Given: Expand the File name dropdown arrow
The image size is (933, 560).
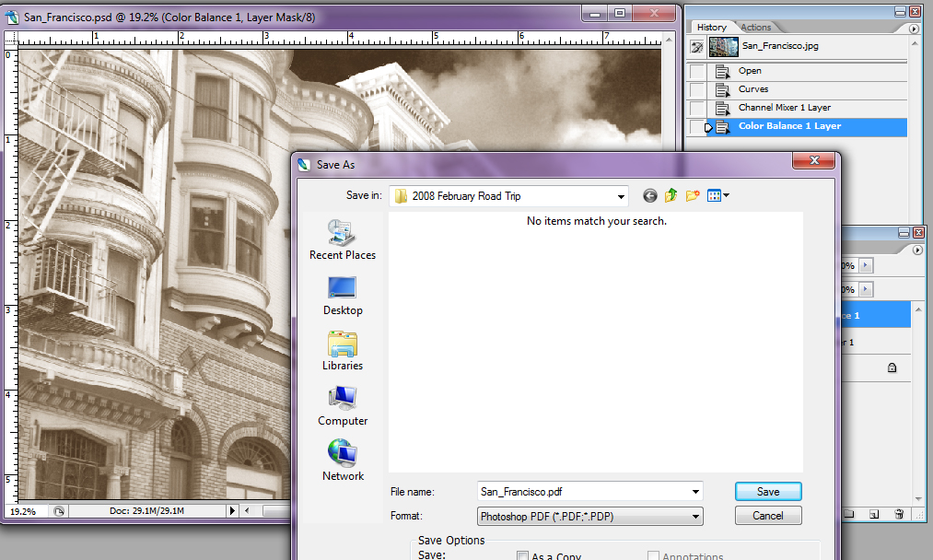Looking at the screenshot, I should (695, 492).
